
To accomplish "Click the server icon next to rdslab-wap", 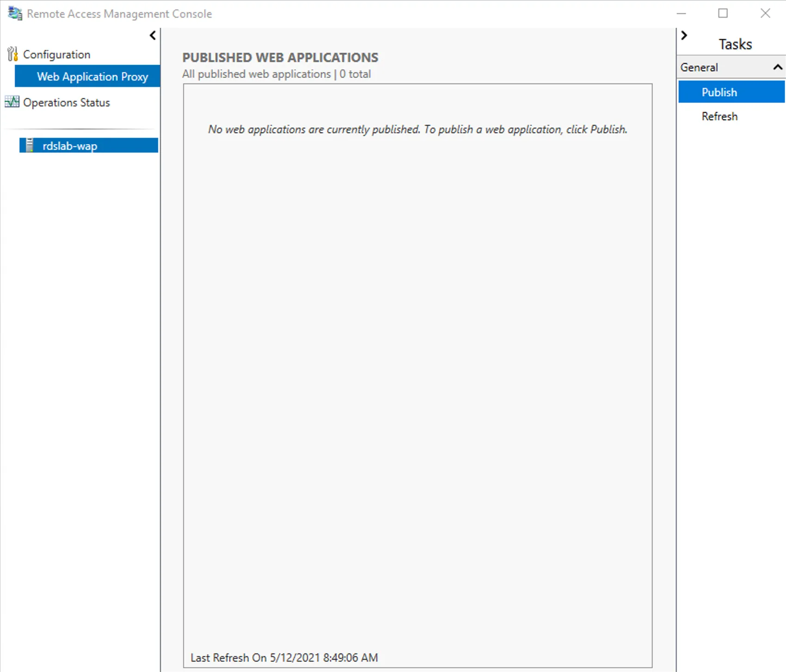I will (29, 145).
